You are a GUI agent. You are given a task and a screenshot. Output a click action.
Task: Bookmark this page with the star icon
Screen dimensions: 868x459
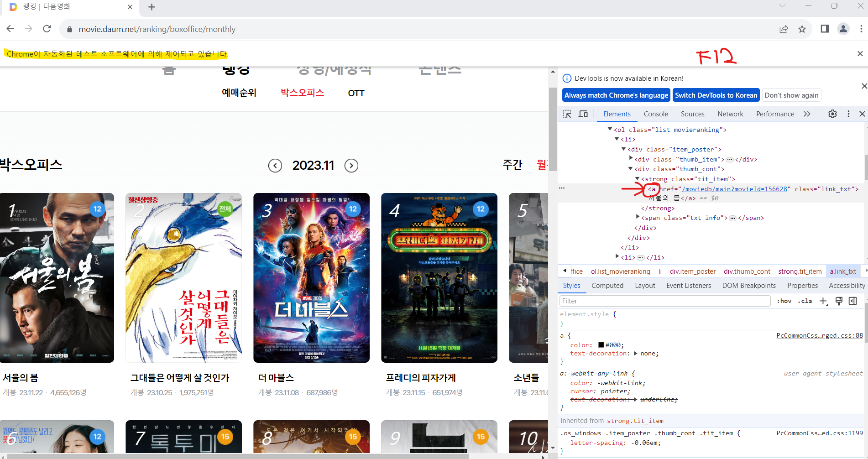tap(802, 29)
